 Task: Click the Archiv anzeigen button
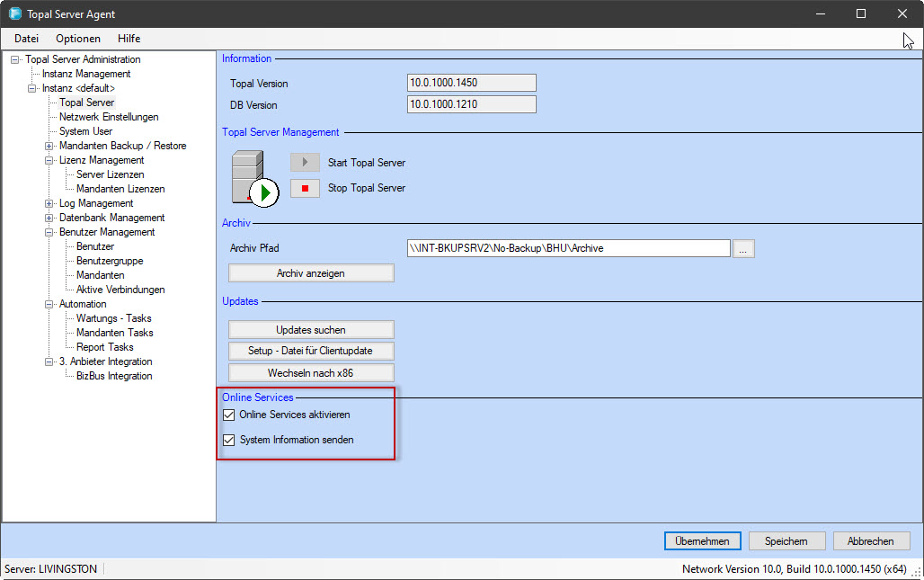[x=311, y=273]
